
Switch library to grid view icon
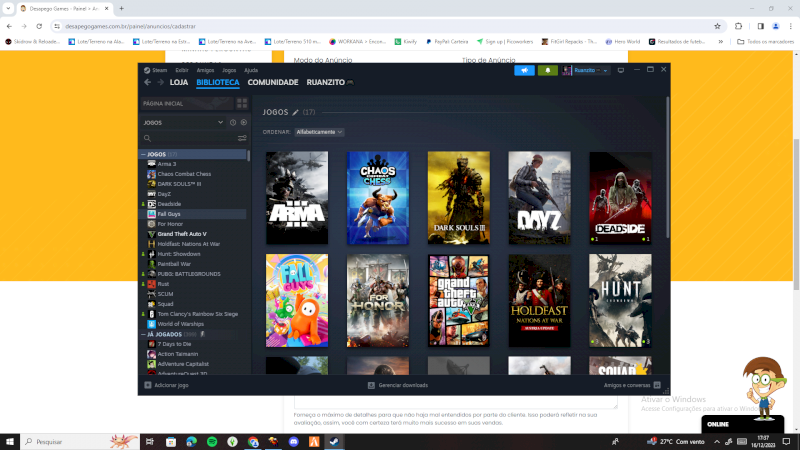[242, 103]
